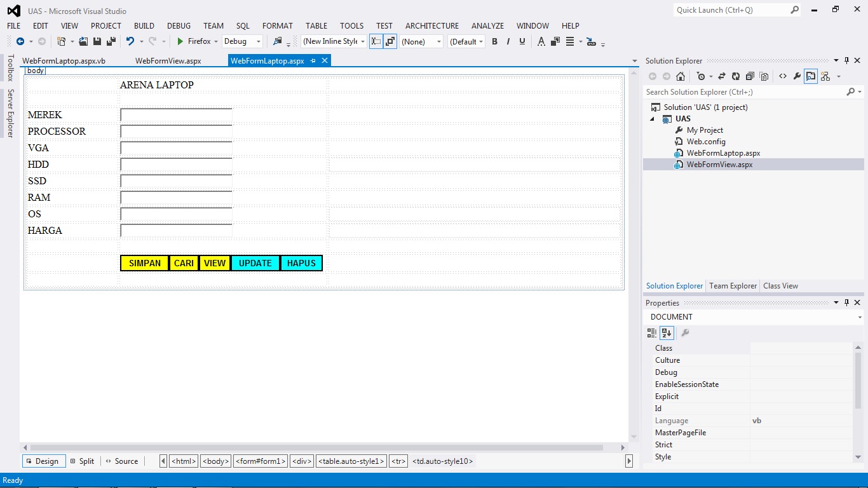Click the Home icon in Solution Explorer

coord(681,76)
